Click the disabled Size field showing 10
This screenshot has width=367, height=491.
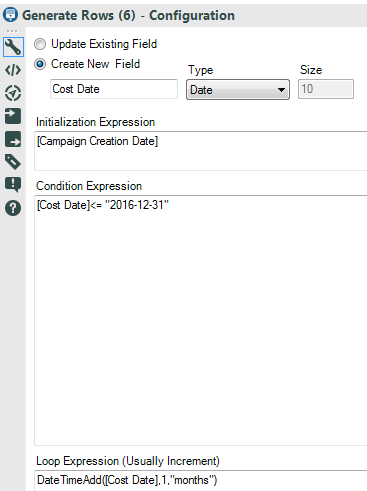326,89
